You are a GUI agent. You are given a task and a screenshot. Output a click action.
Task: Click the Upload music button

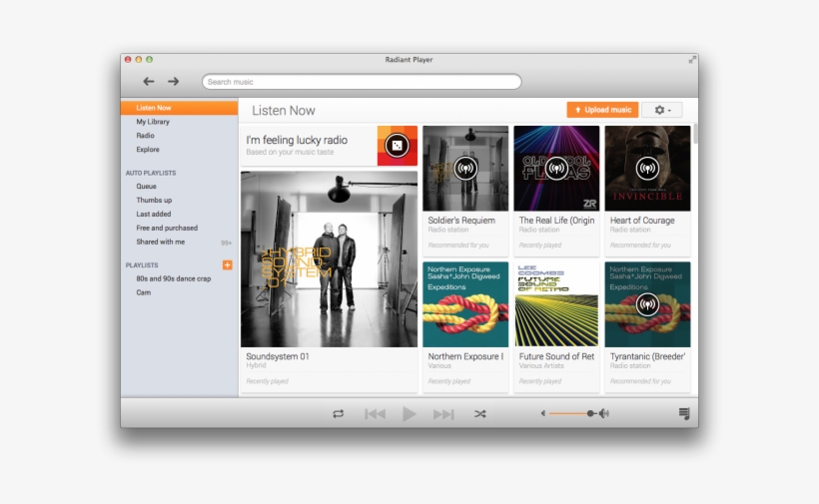click(602, 110)
